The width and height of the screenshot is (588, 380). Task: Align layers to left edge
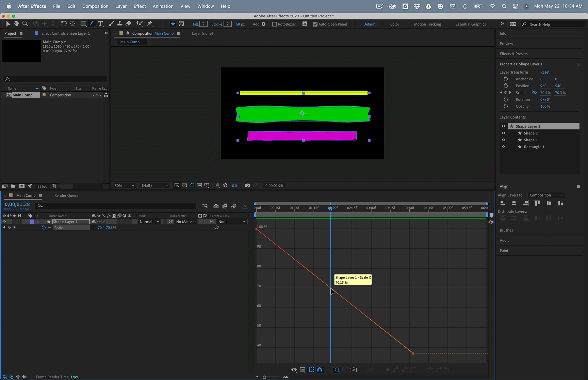pos(502,203)
